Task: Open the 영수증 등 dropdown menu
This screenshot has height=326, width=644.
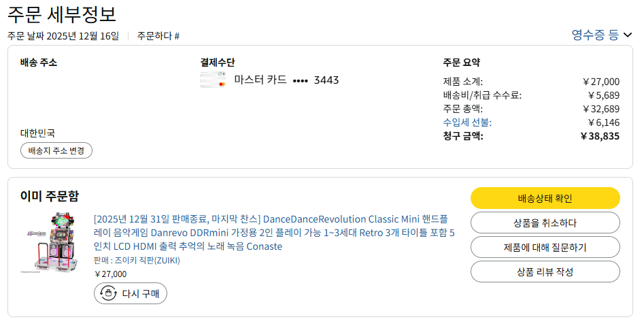Action: [x=595, y=35]
